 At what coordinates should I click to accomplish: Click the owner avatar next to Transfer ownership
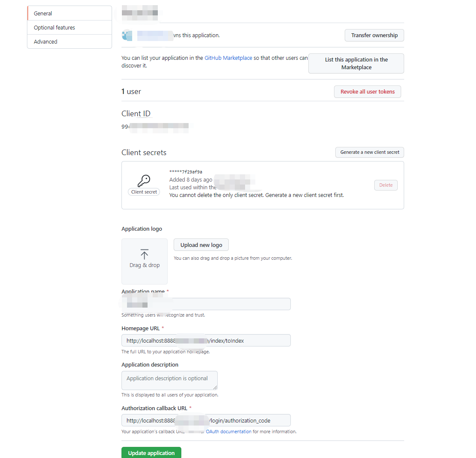pyautogui.click(x=127, y=35)
